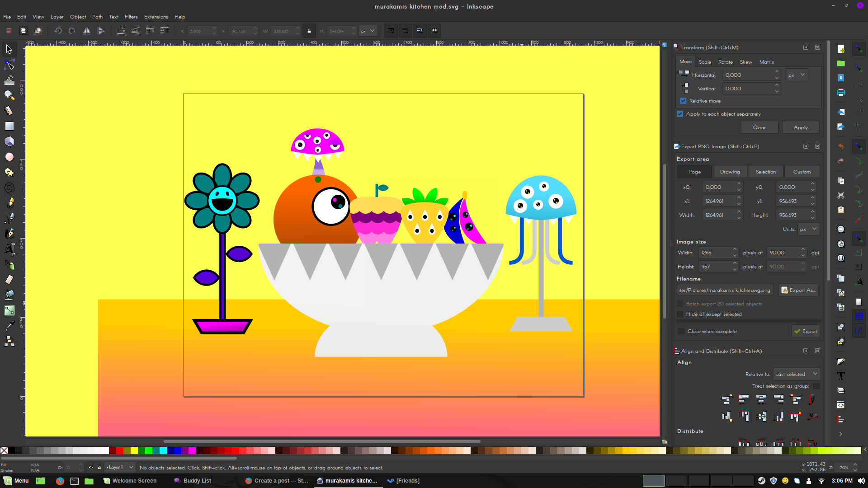Select the Node edit tool
Viewport: 868px width, 488px height.
point(9,65)
